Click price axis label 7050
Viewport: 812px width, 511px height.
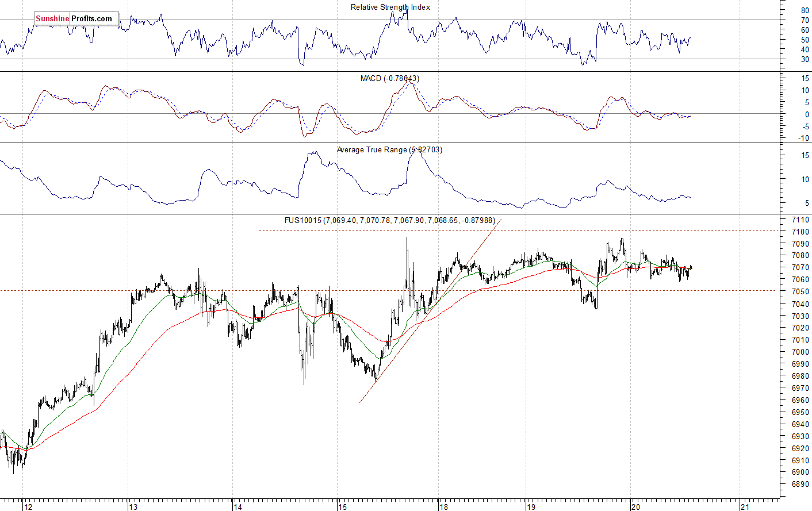pos(800,292)
